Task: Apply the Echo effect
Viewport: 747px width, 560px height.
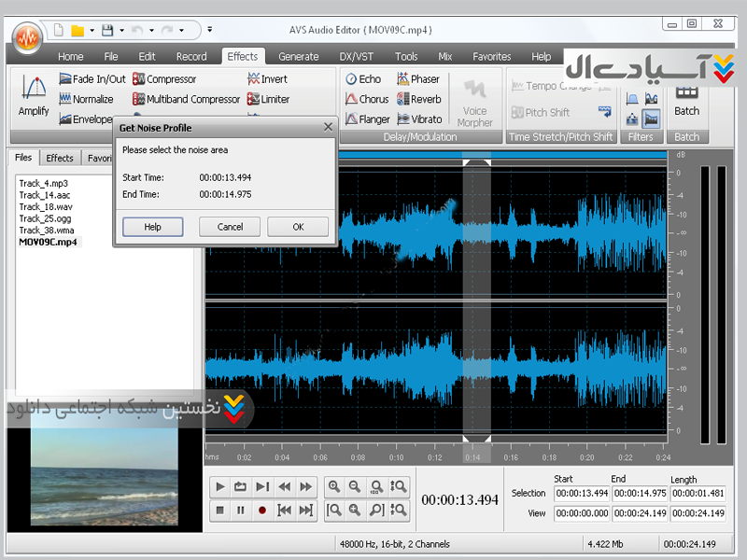Action: point(363,79)
